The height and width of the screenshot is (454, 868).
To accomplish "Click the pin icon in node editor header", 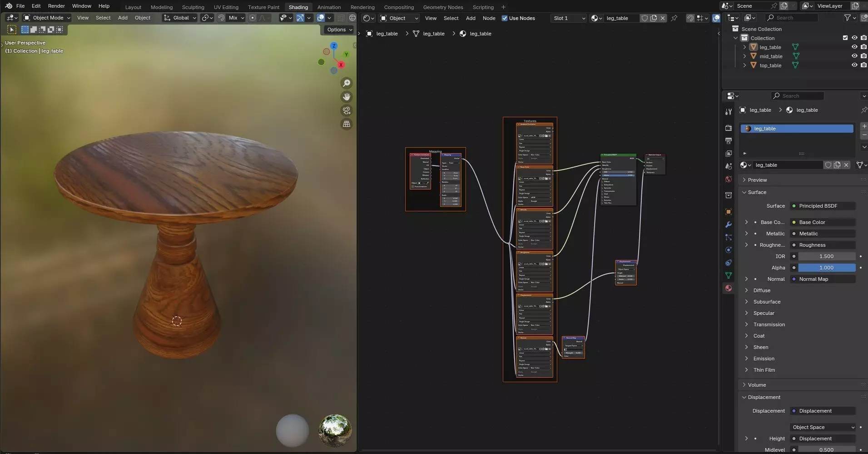I will click(674, 18).
